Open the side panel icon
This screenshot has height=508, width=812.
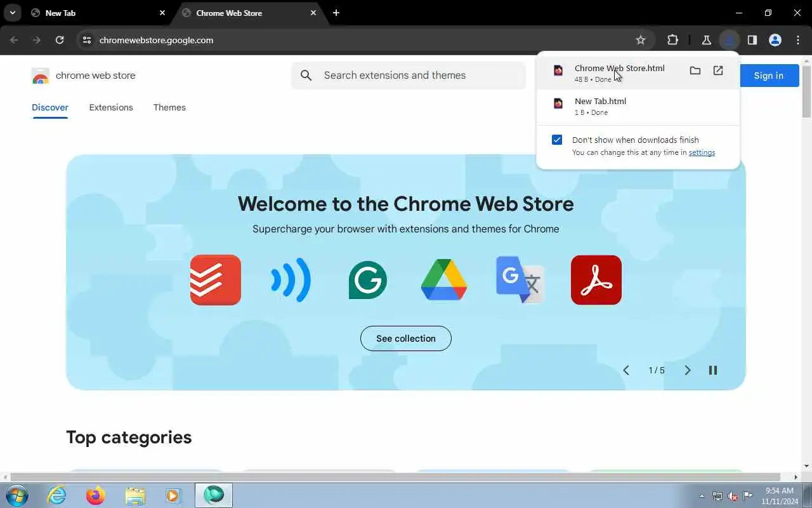752,40
